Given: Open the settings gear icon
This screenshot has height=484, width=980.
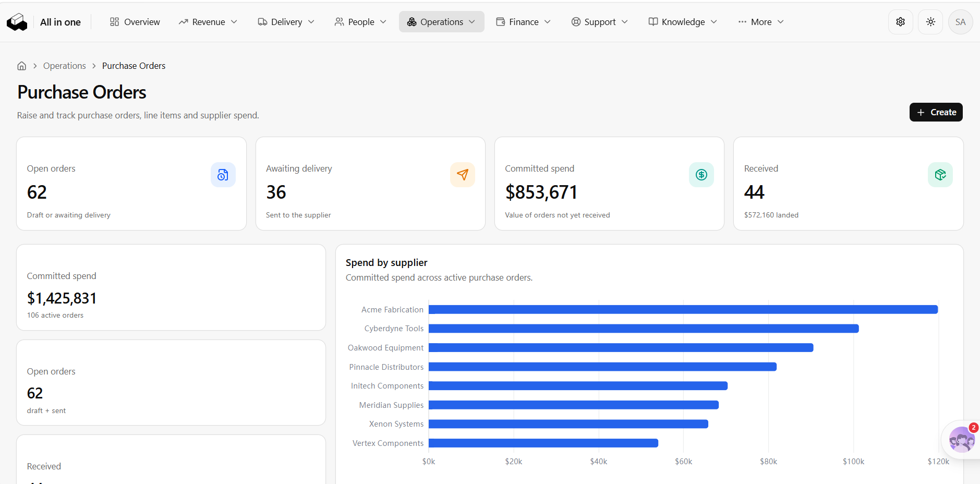Looking at the screenshot, I should tap(900, 22).
